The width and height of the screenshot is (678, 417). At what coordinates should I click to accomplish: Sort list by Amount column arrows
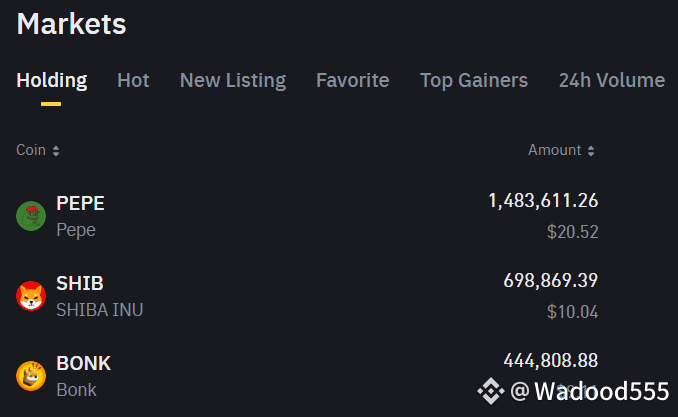591,151
